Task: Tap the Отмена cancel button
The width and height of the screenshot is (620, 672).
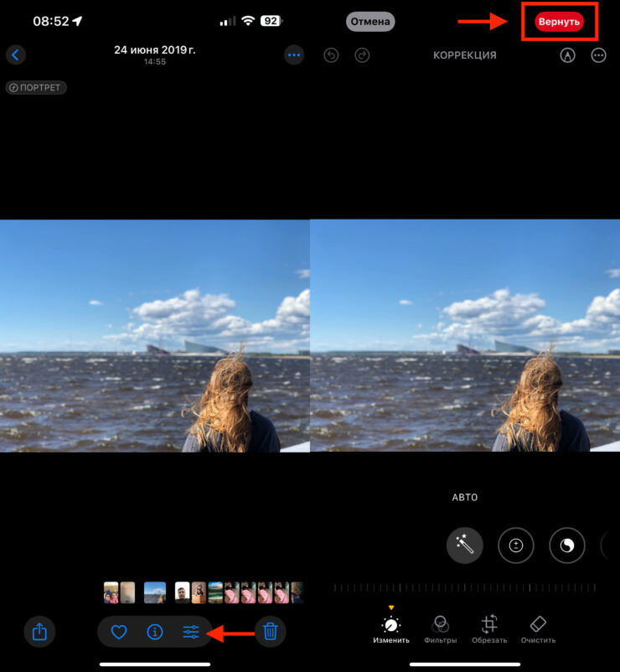Action: 369,22
